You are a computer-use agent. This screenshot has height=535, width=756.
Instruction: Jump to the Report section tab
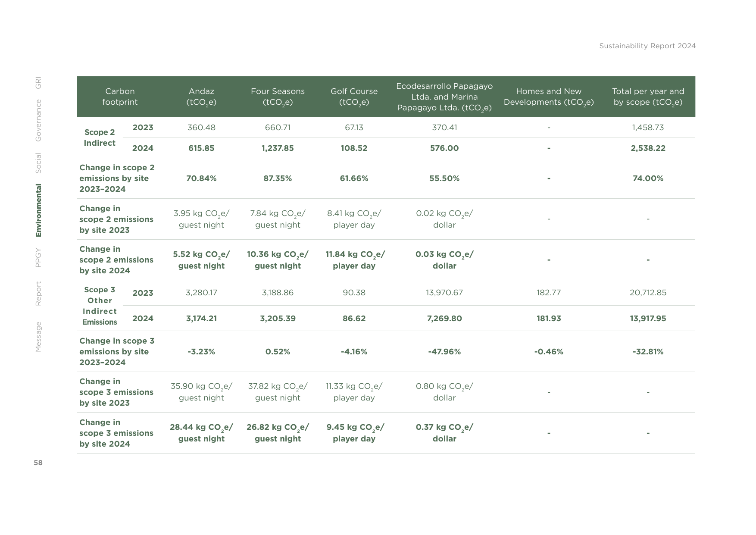pos(38,294)
